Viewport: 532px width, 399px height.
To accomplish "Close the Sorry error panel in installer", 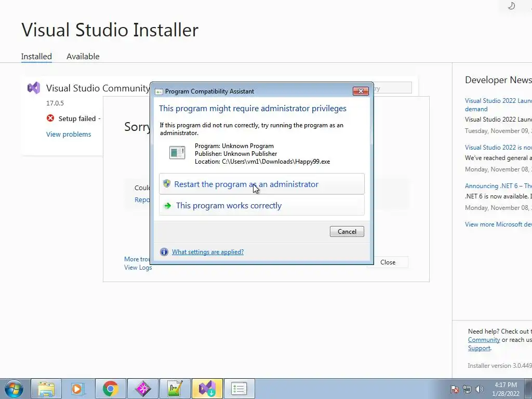I will [x=388, y=262].
